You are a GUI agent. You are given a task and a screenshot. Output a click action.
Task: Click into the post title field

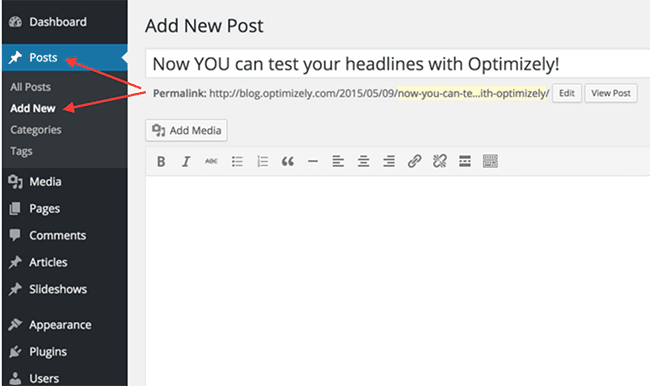pyautogui.click(x=398, y=64)
